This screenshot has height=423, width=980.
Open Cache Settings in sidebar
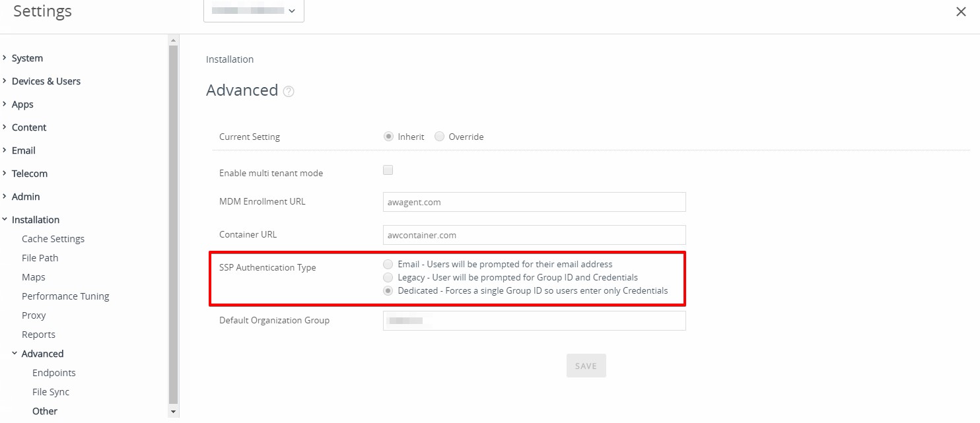pyautogui.click(x=53, y=239)
